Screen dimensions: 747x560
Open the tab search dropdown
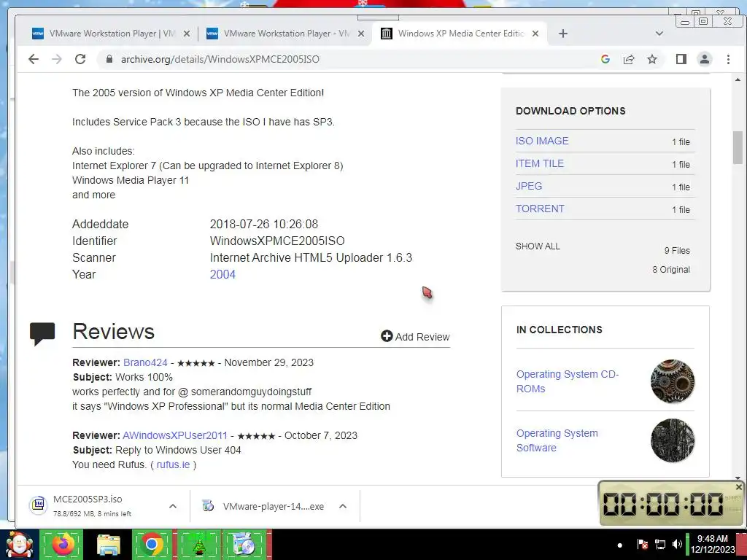point(659,34)
